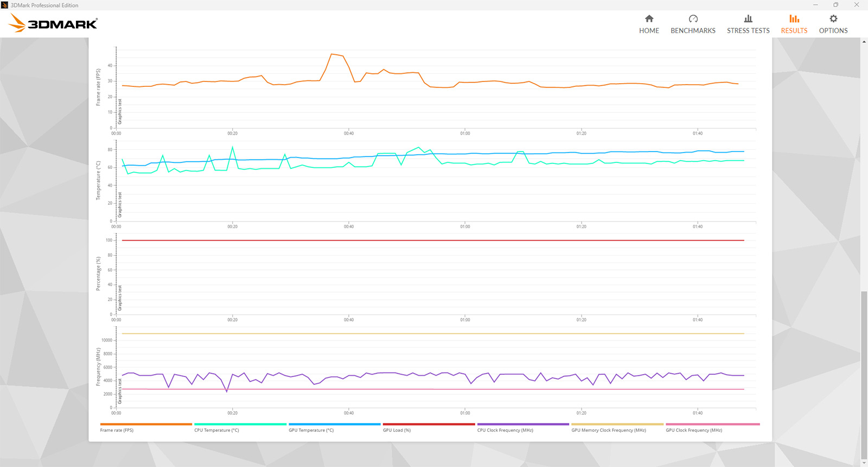Click the Home house icon
The image size is (868, 467).
click(649, 19)
